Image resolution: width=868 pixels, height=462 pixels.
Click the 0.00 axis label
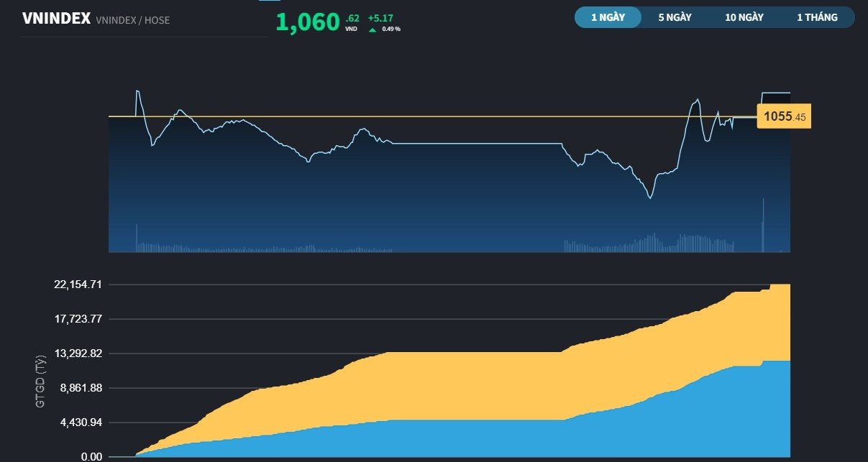coord(91,457)
